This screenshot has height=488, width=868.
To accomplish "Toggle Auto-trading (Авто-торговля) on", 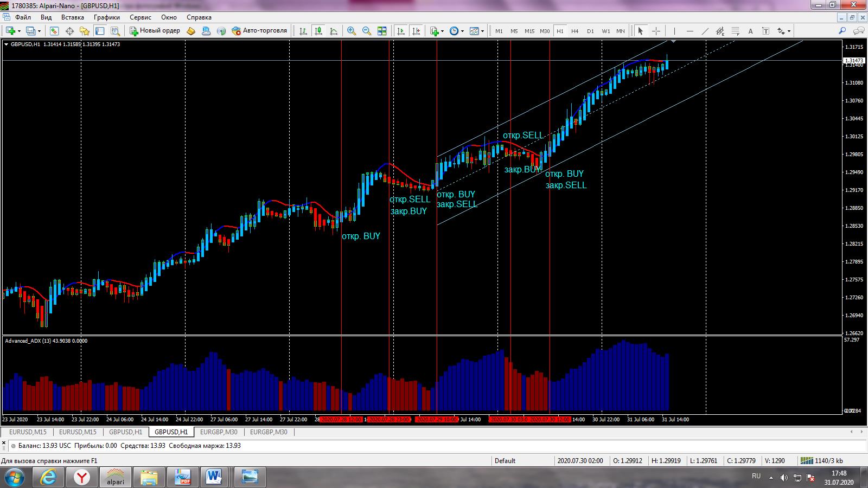I will tap(259, 31).
